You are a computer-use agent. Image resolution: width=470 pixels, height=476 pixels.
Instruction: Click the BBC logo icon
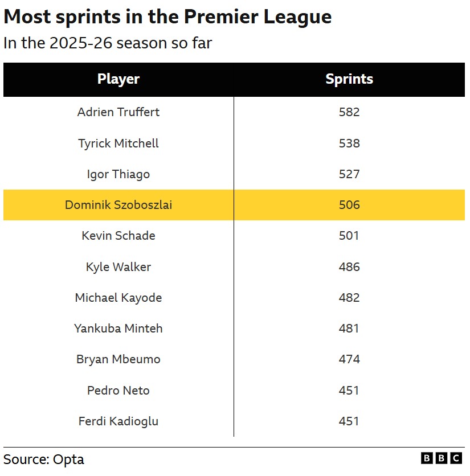coord(441,458)
